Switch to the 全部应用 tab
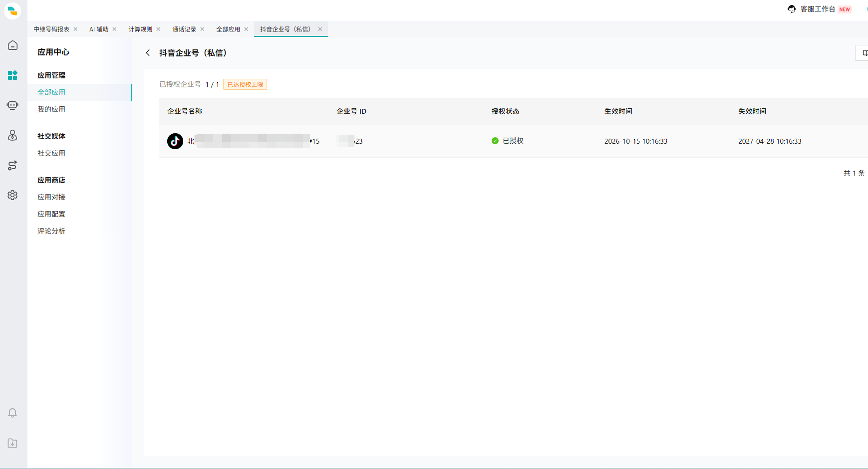Image resolution: width=868 pixels, height=469 pixels. 228,29
